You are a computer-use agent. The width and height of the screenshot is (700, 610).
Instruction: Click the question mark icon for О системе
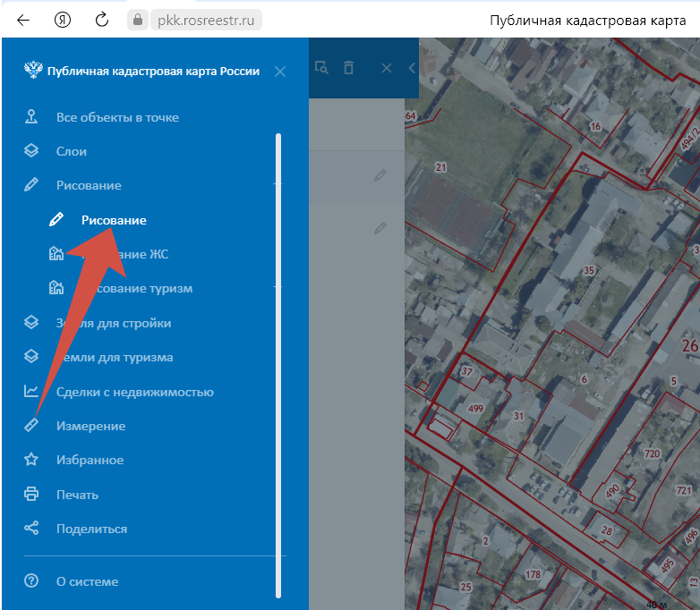click(x=31, y=581)
